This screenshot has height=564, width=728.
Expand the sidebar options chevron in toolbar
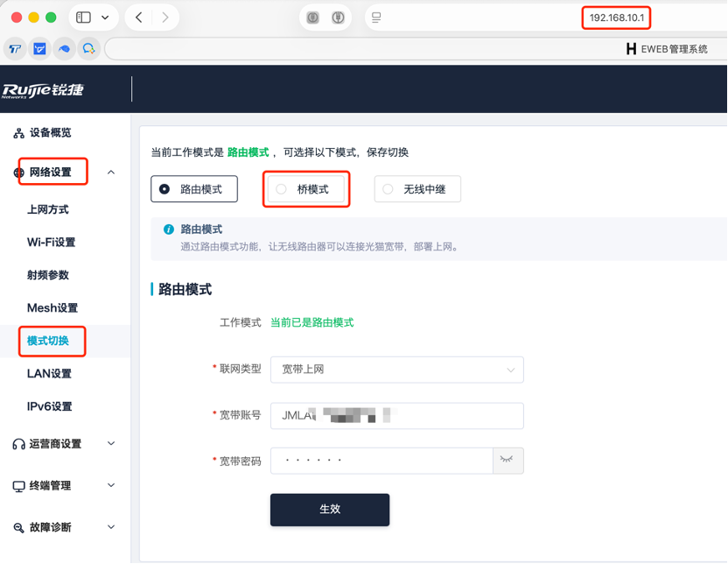click(x=105, y=18)
